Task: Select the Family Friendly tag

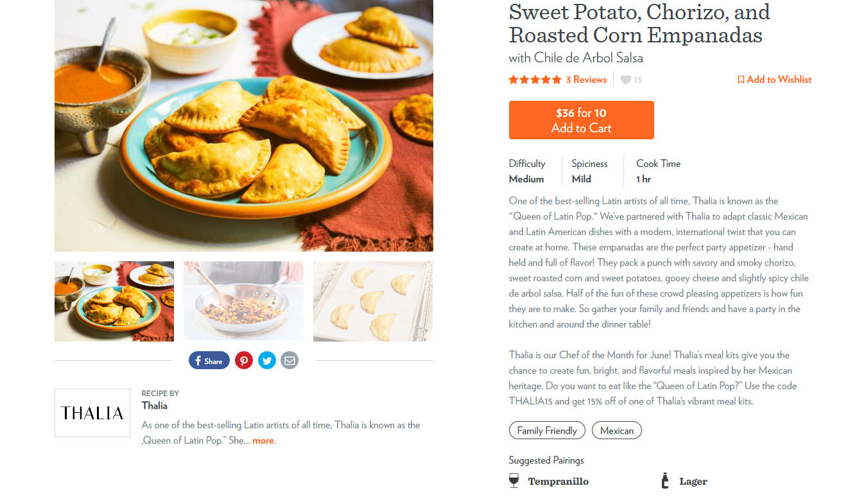Action: 547,430
